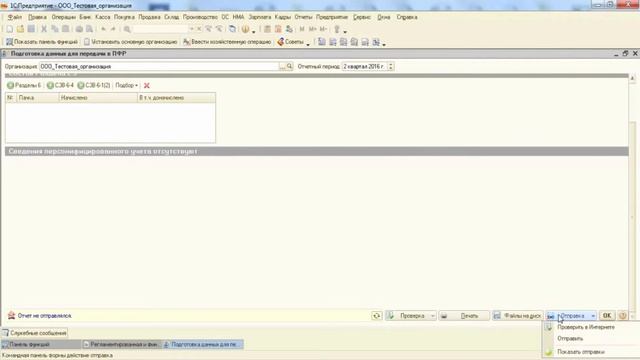Open the Зарплата menu

coord(260,17)
